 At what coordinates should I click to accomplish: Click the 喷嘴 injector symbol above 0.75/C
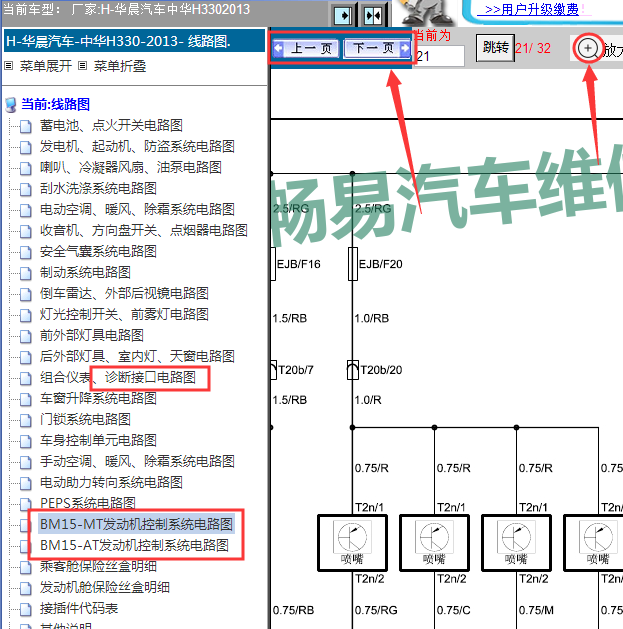coord(434,543)
